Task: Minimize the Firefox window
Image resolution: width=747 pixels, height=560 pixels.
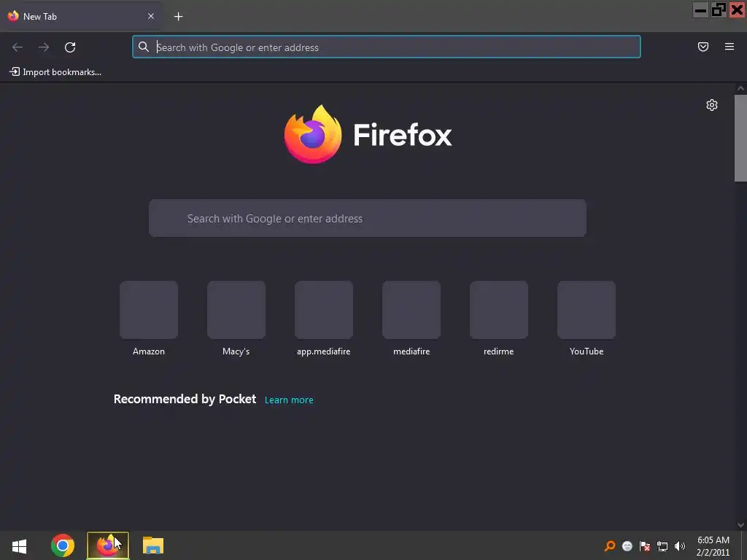Action: tap(700, 10)
